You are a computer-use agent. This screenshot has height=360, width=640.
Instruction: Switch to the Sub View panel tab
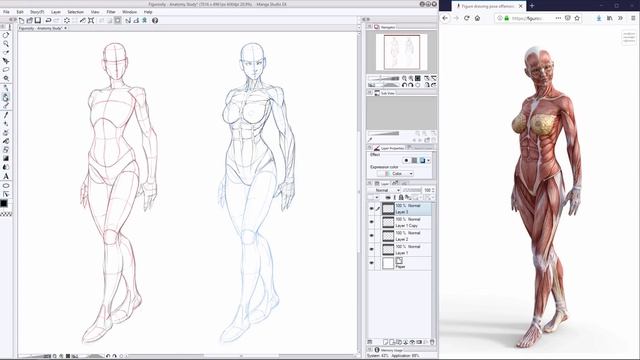click(385, 93)
